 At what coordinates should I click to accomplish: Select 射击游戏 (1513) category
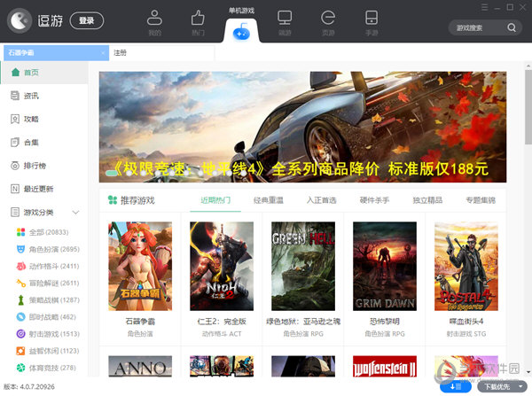click(x=48, y=334)
